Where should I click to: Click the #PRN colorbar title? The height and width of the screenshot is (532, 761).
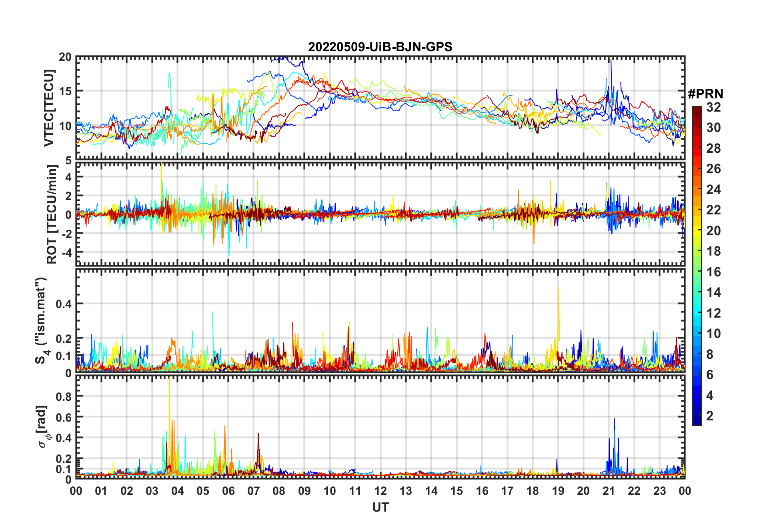(x=705, y=94)
